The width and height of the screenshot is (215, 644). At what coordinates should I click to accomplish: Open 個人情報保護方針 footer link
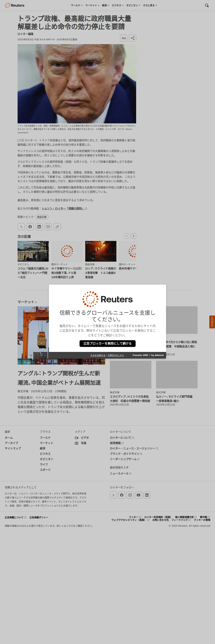186,517
